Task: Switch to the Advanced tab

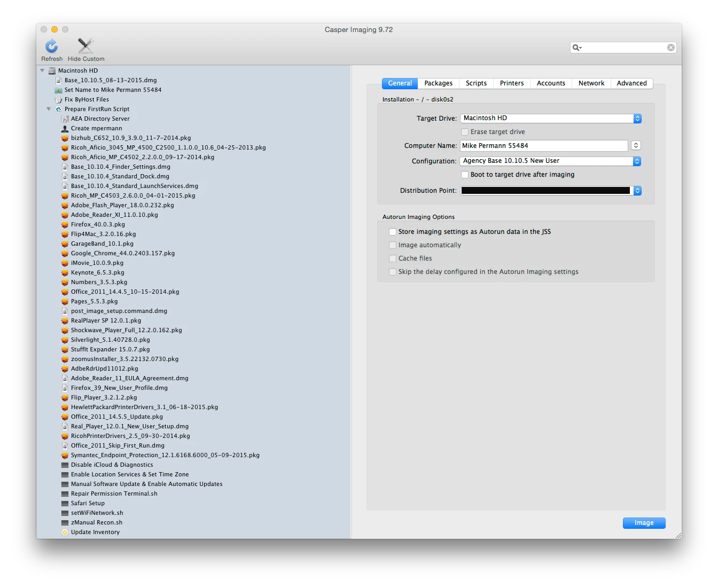Action: (x=631, y=83)
